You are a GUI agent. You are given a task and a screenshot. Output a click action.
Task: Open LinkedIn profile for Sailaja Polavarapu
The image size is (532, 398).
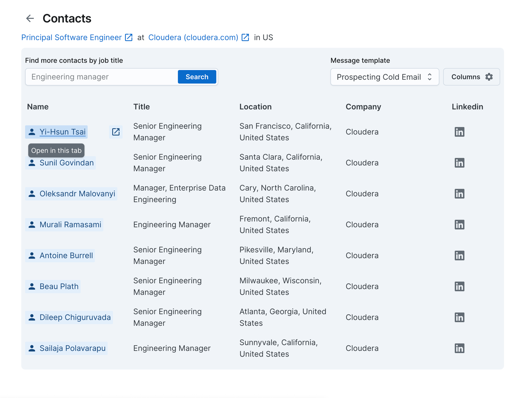pyautogui.click(x=459, y=348)
